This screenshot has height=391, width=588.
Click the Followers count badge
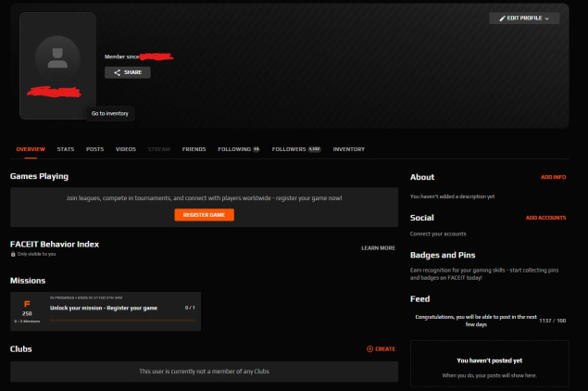coord(314,149)
